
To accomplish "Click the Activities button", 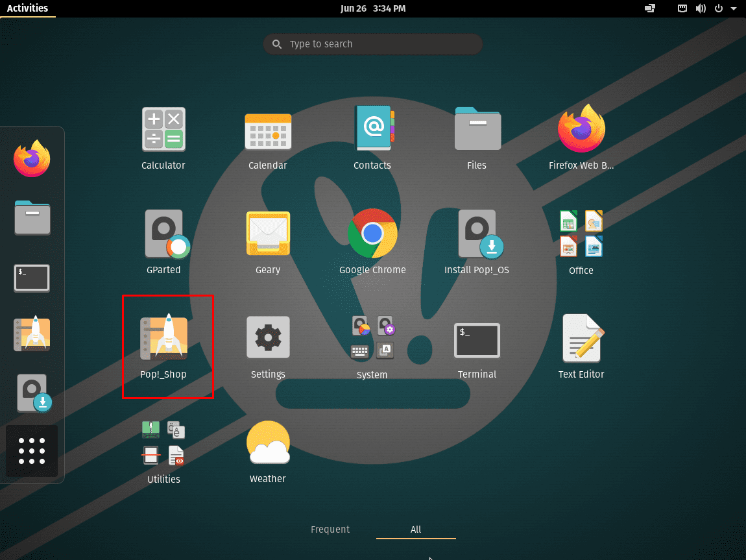I will point(27,8).
